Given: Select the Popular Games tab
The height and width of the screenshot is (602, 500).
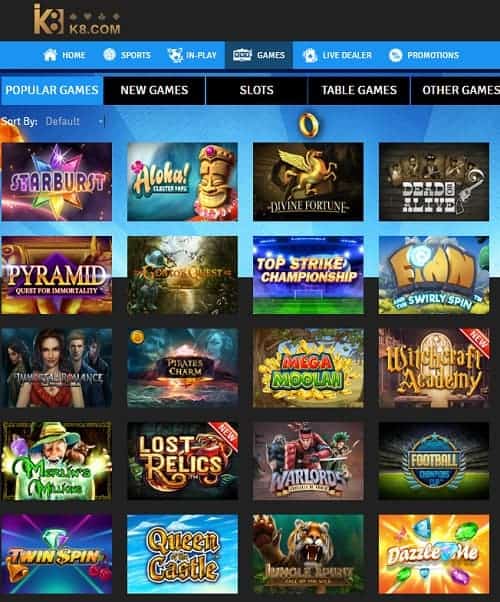Looking at the screenshot, I should tap(52, 90).
